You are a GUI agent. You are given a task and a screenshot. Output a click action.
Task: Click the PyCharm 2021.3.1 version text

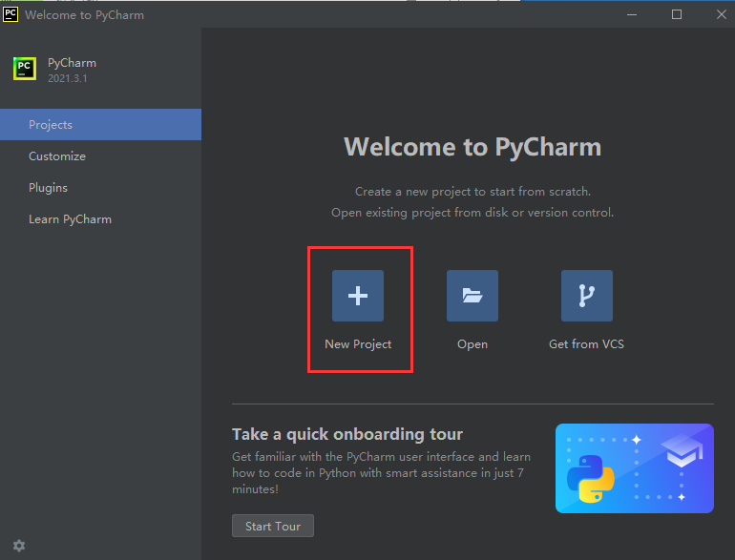68,79
